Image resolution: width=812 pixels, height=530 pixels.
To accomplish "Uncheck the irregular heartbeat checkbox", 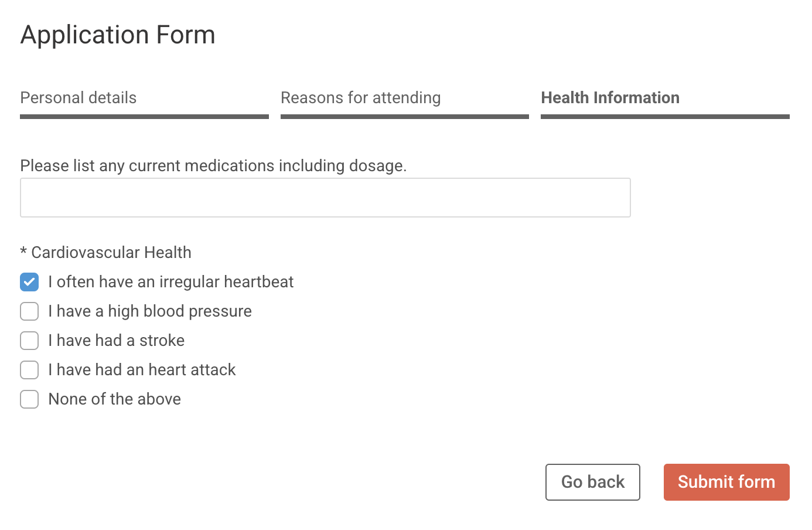I will pos(29,282).
